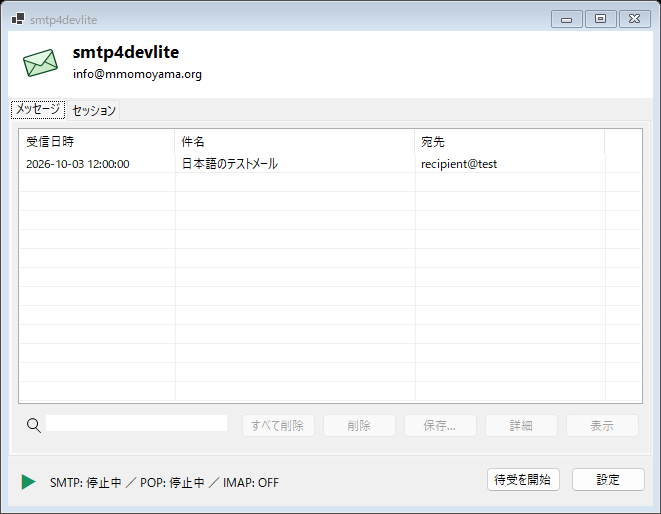The width and height of the screenshot is (661, 514).
Task: Click the green play status icon
Action: (28, 482)
